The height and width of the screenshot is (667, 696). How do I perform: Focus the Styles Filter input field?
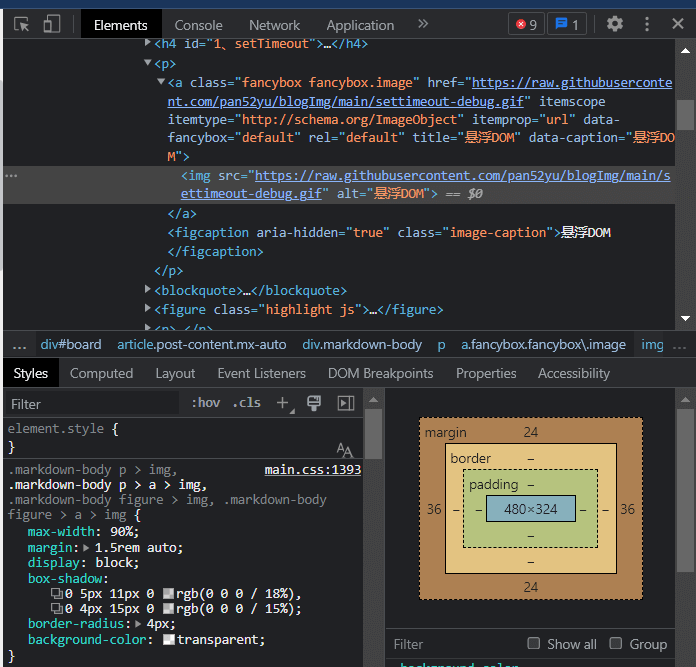point(92,404)
